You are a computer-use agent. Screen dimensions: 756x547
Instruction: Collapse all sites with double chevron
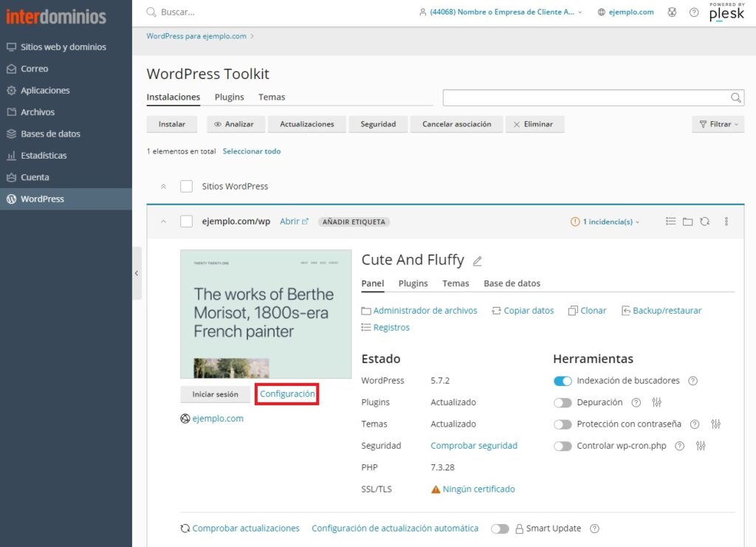point(163,187)
